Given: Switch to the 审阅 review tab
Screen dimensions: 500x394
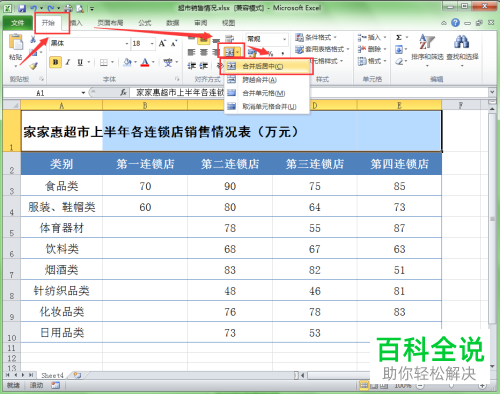Looking at the screenshot, I should point(201,23).
